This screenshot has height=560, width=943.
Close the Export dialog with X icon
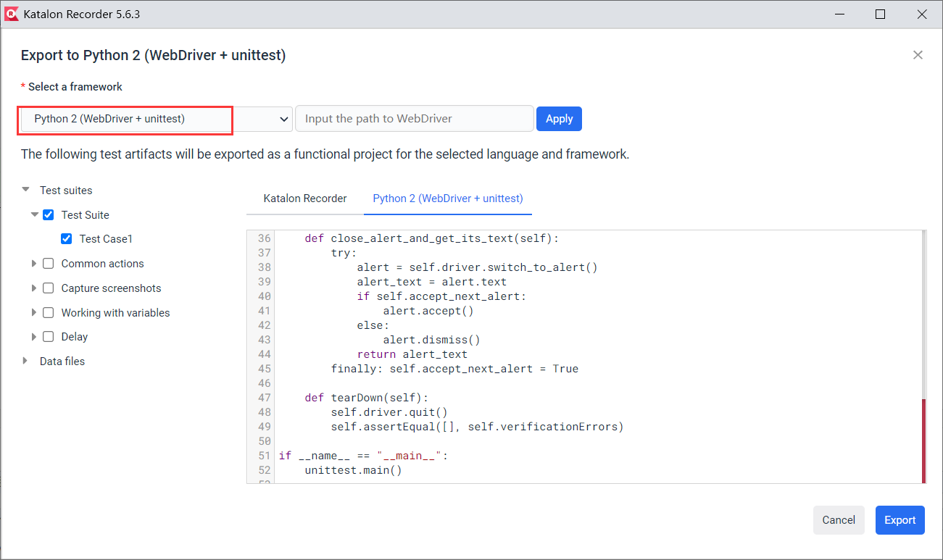point(918,55)
